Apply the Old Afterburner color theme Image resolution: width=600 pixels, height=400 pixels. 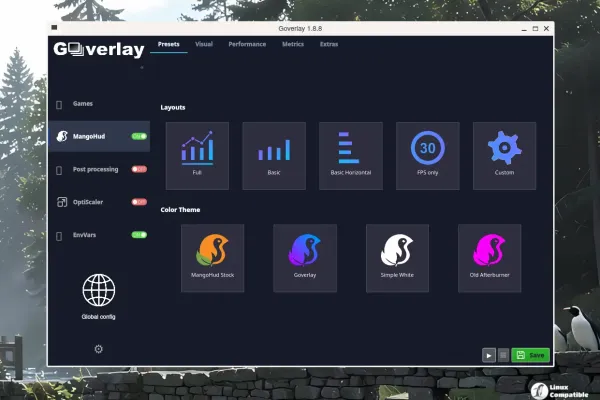click(x=489, y=258)
